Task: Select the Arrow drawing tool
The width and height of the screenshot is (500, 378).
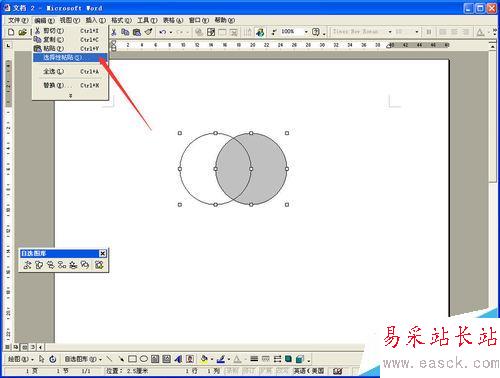Action: tap(121, 359)
